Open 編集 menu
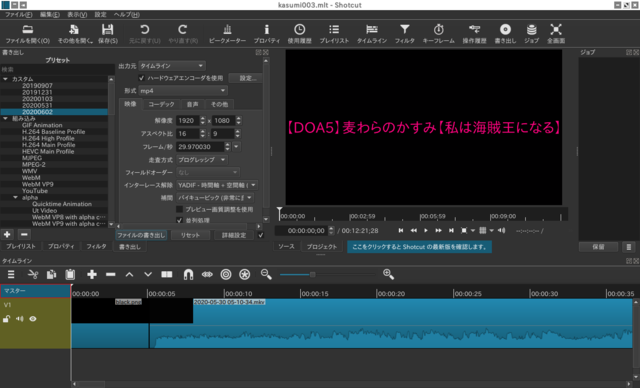640x388 pixels. pyautogui.click(x=50, y=15)
